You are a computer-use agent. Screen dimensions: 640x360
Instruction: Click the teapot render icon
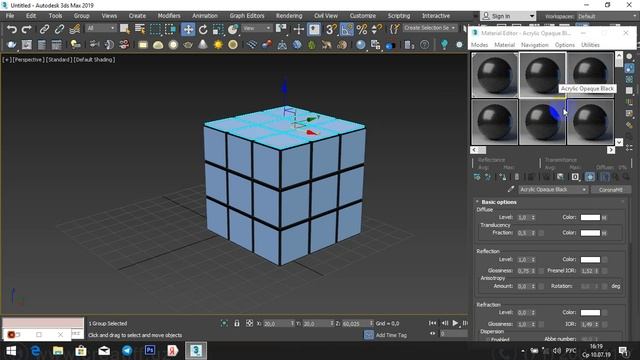coord(11,45)
